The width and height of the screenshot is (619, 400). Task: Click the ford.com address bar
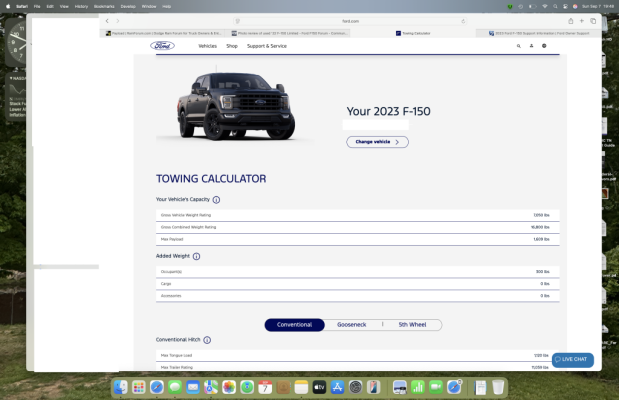coord(351,21)
